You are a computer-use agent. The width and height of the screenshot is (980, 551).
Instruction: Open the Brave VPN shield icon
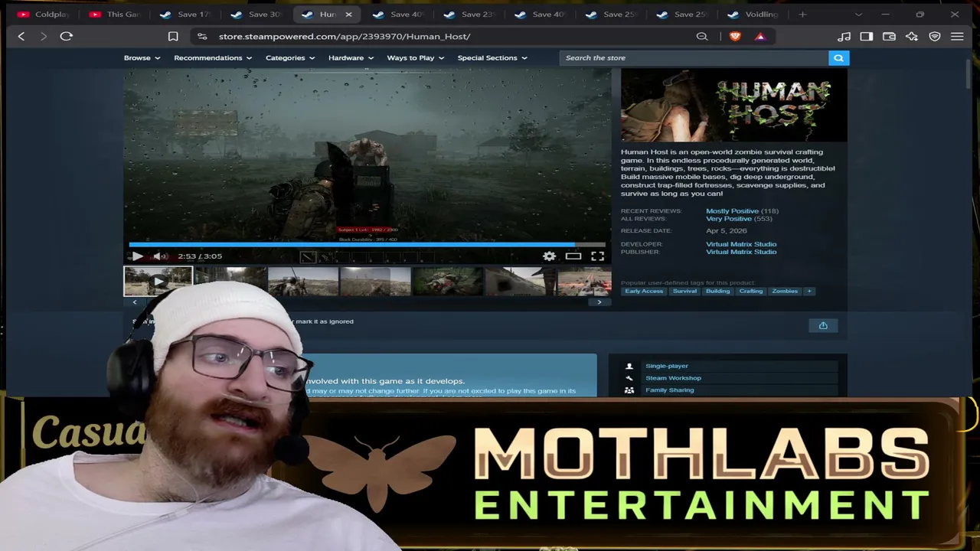pos(935,36)
